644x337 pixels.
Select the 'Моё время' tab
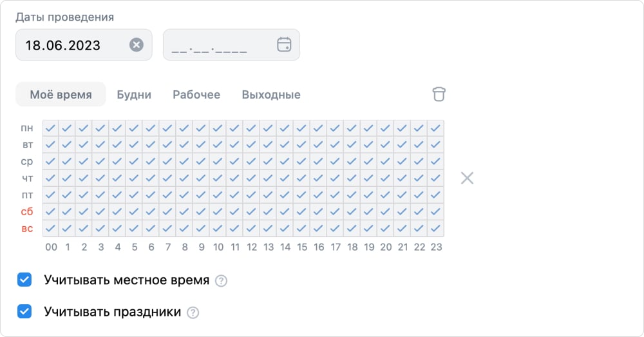pos(61,95)
